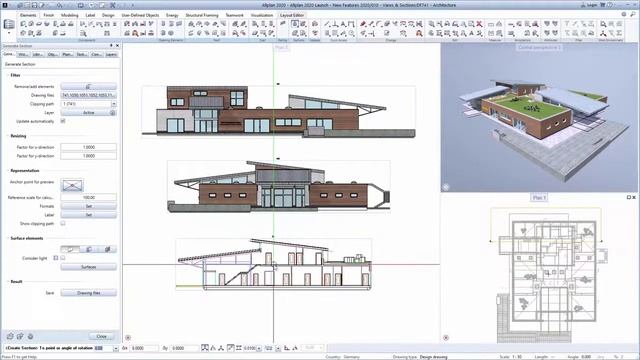Image resolution: width=640 pixels, height=360 pixels.
Task: Click the dx coordinate input field
Action: click(144, 348)
